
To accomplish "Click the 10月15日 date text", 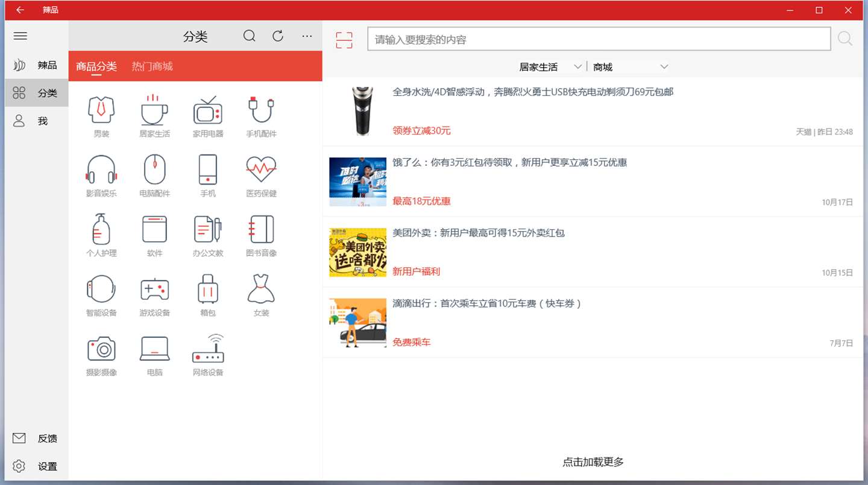I will tap(837, 273).
